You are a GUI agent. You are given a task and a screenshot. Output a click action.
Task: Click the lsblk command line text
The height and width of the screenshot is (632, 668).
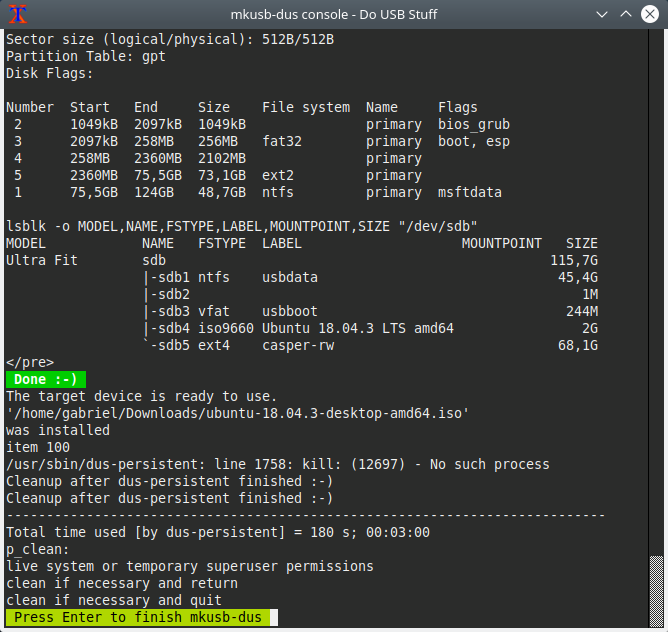(x=242, y=226)
